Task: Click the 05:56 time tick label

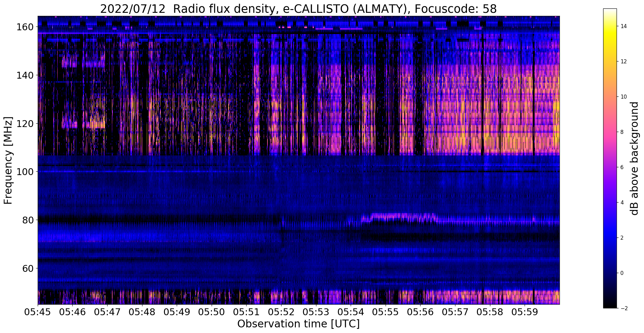Action: pos(421,312)
